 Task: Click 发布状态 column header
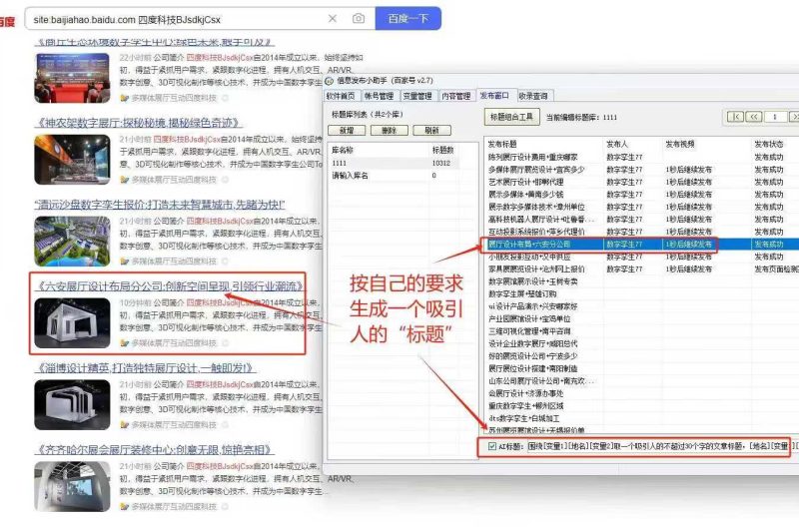pyautogui.click(x=769, y=144)
